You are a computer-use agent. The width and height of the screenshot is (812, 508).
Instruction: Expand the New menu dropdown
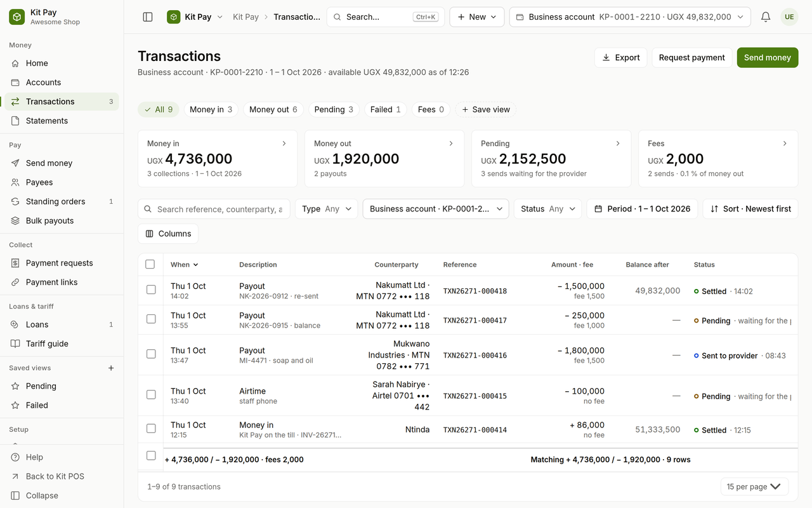point(477,17)
